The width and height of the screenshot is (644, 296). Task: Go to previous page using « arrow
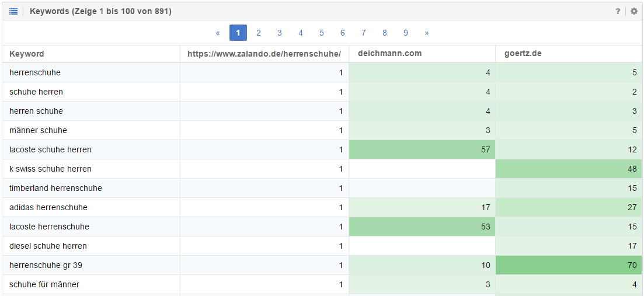tap(218, 33)
